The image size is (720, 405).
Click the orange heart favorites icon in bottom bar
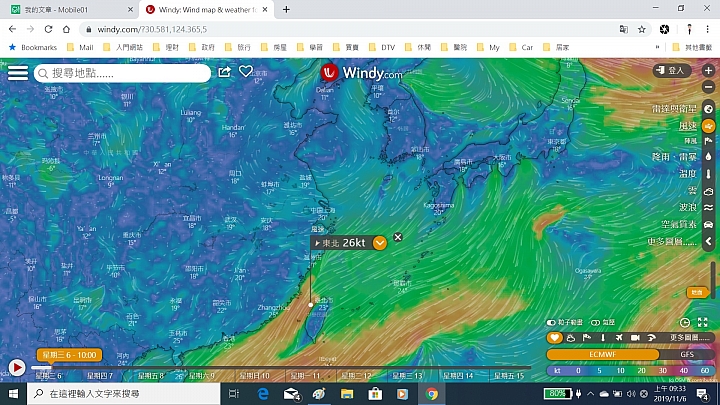coord(555,338)
